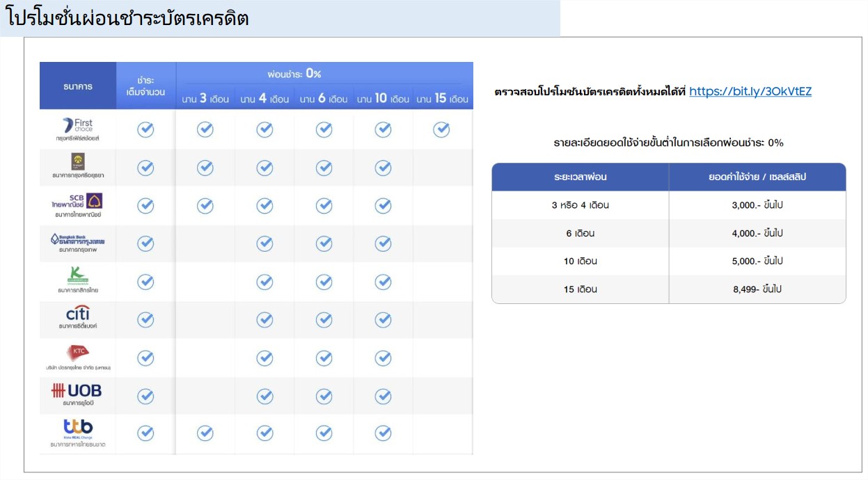Click Kasikorn's 10-month check mark
The image size is (868, 480).
coord(384,282)
